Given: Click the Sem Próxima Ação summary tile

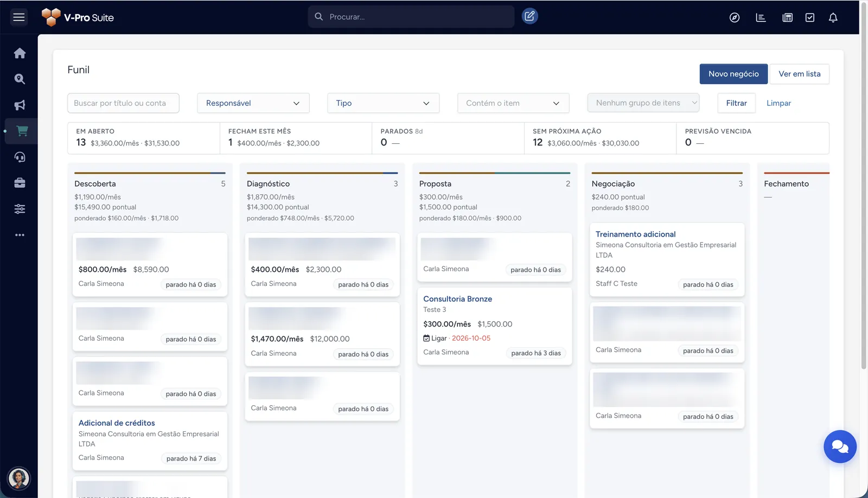Looking at the screenshot, I should (x=601, y=138).
